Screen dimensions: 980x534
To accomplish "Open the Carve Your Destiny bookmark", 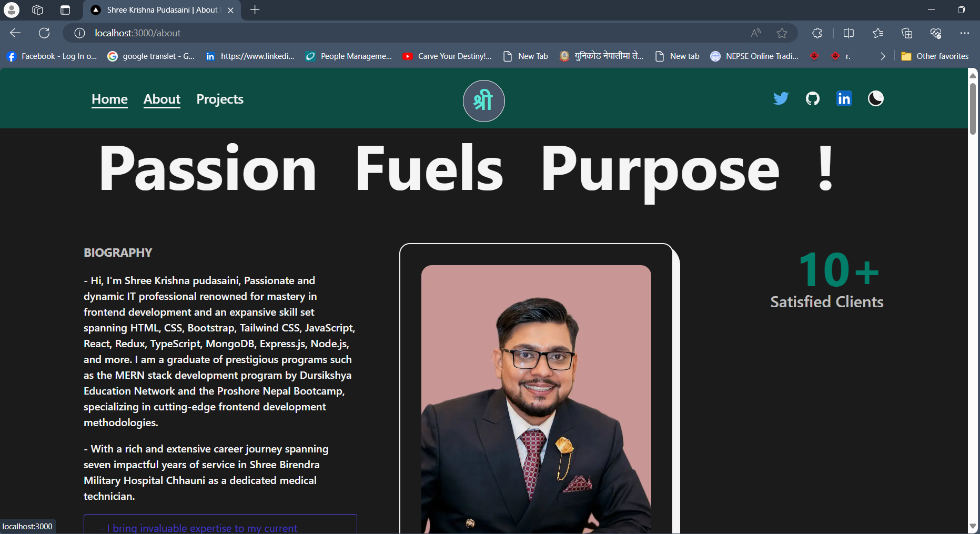I will [x=447, y=56].
